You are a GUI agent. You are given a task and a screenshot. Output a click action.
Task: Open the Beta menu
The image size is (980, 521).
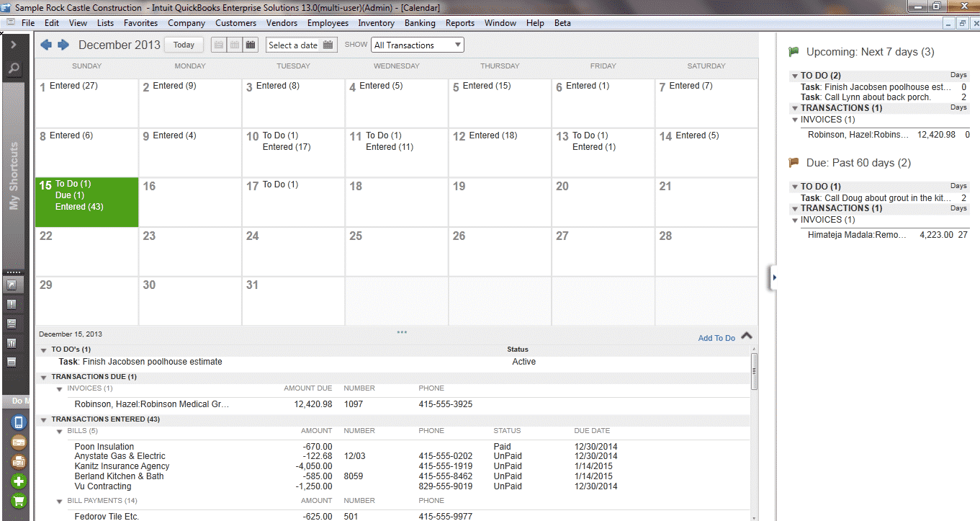[562, 23]
